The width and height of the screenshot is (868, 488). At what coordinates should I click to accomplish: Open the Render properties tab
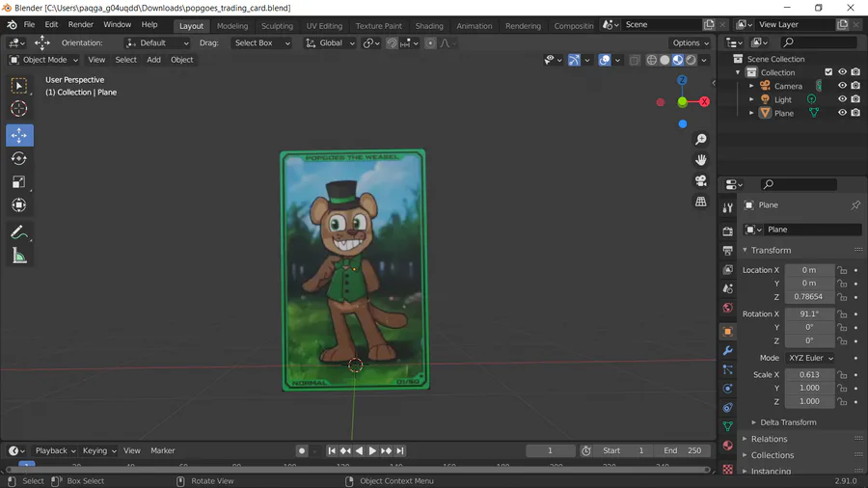728,231
